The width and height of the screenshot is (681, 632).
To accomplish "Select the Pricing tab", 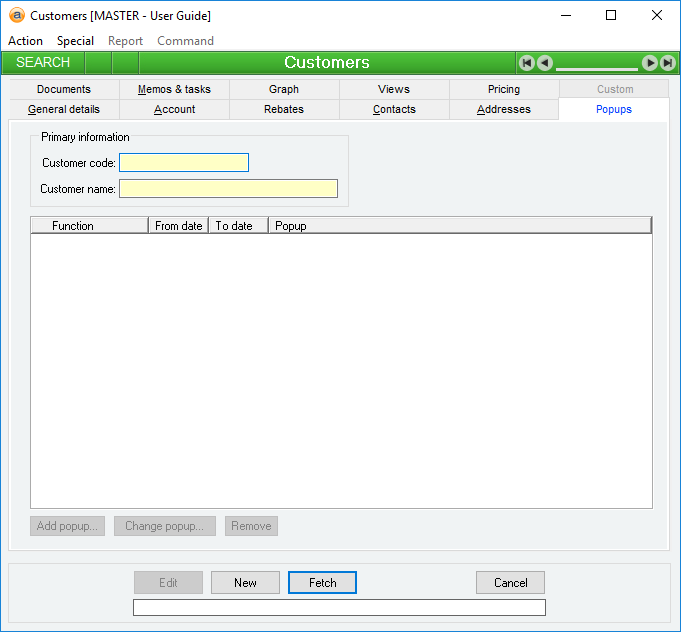I will coord(504,89).
